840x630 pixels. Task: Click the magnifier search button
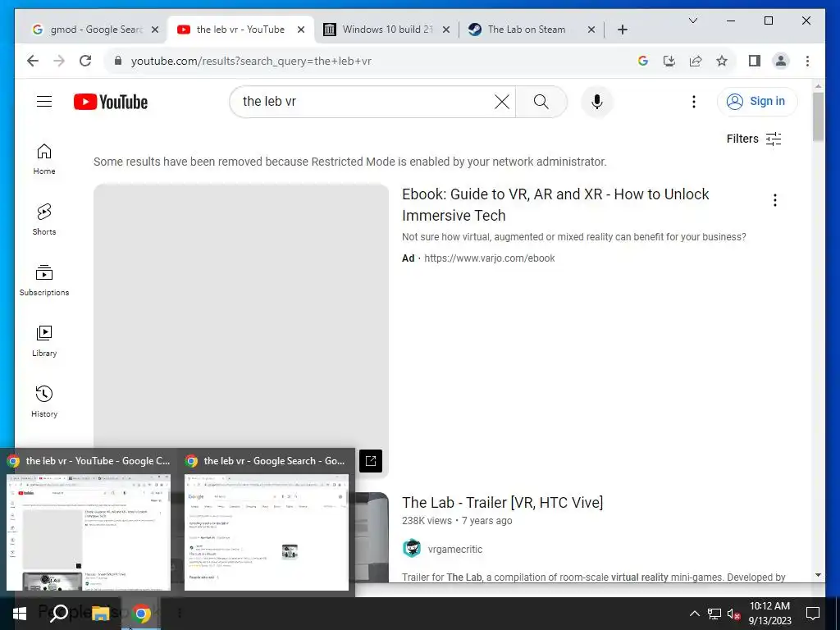click(x=541, y=101)
